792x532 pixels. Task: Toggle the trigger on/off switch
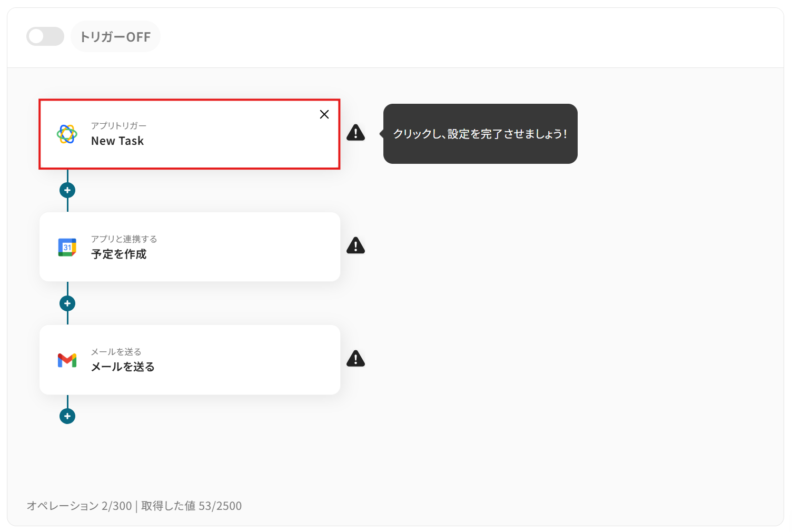pyautogui.click(x=45, y=36)
